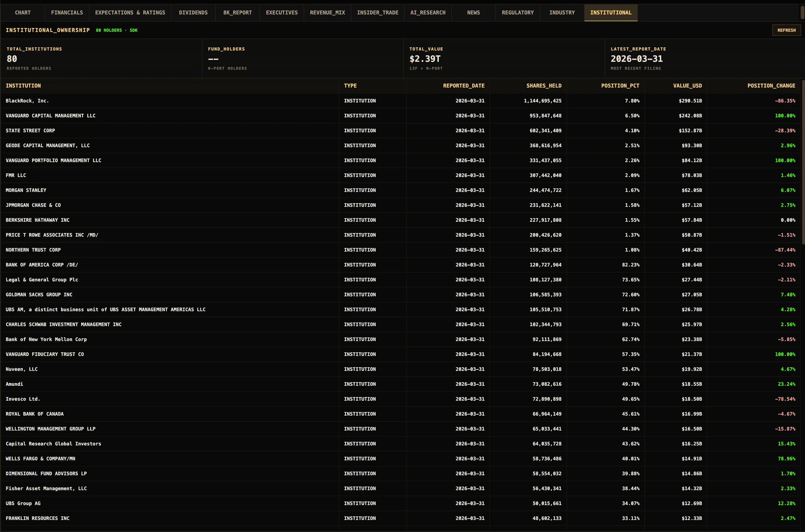Select VANGUARD PORTFOLIO MANAGEMENT LLC row
The width and height of the screenshot is (805, 532).
pos(401,160)
